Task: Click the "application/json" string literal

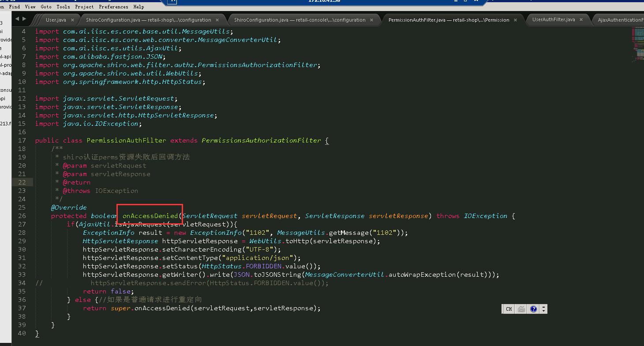Action: pos(258,258)
